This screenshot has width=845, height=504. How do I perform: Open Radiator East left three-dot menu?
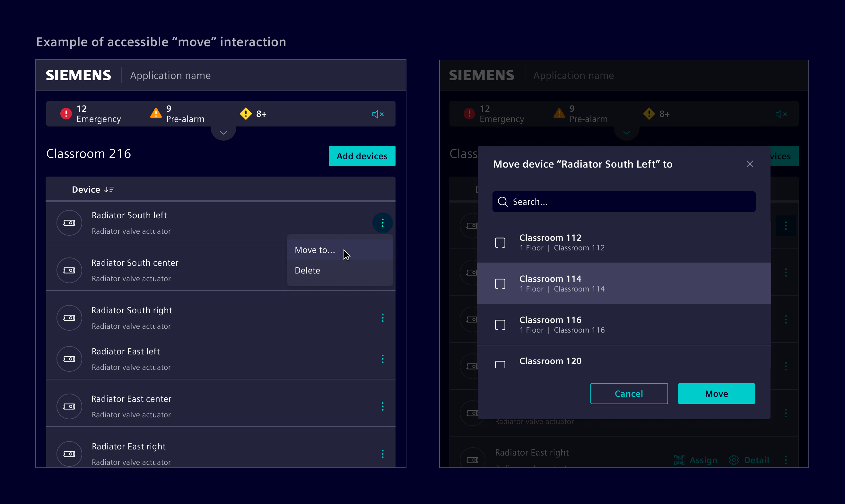click(382, 359)
